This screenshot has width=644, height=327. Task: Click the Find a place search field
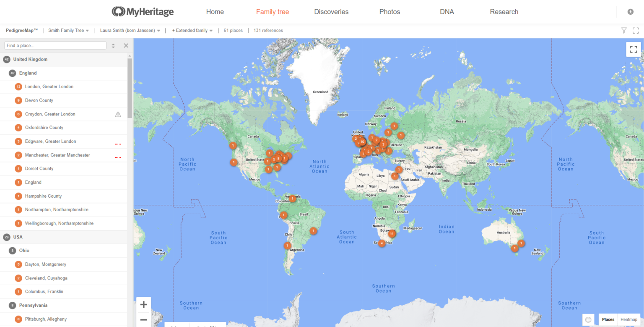[x=55, y=45]
